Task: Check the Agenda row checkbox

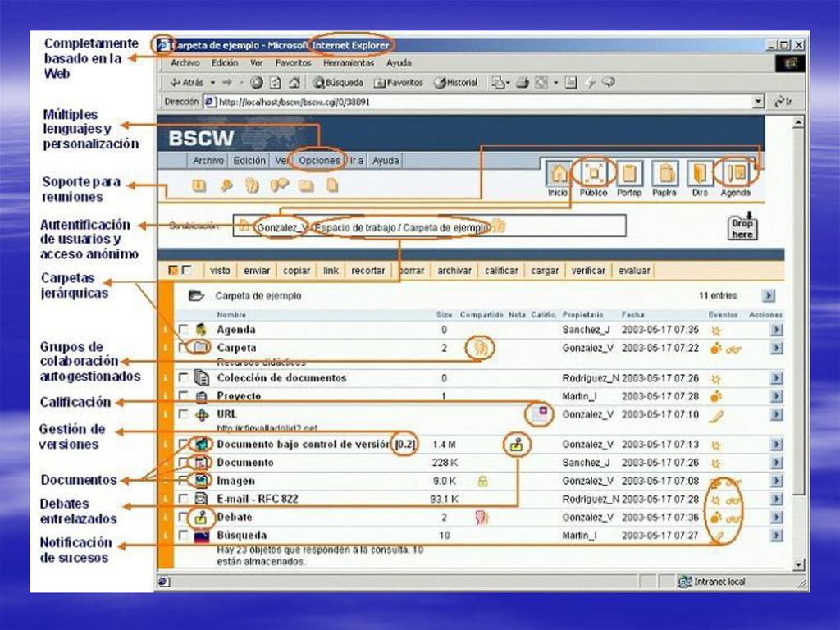Action: point(183,329)
